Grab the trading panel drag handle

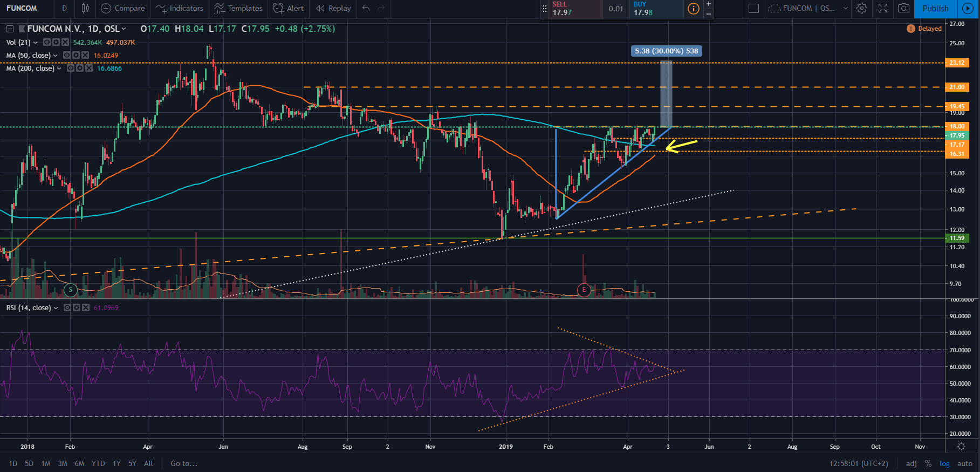click(x=544, y=9)
